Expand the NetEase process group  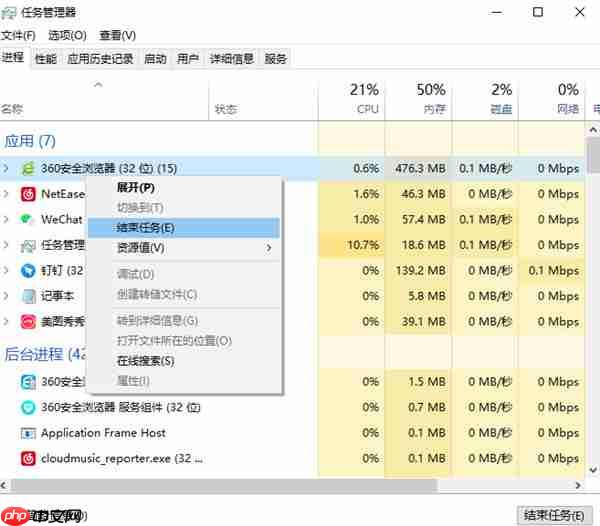coord(6,194)
